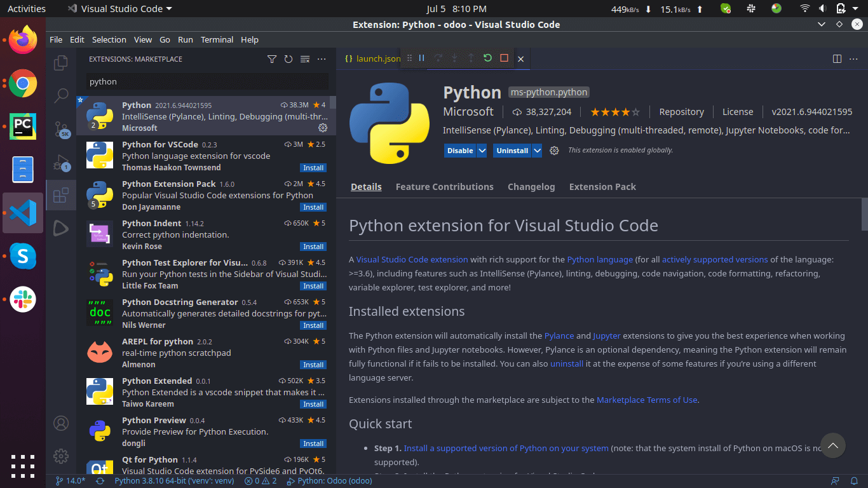Open the Selection menu
The height and width of the screenshot is (488, 868).
point(109,39)
